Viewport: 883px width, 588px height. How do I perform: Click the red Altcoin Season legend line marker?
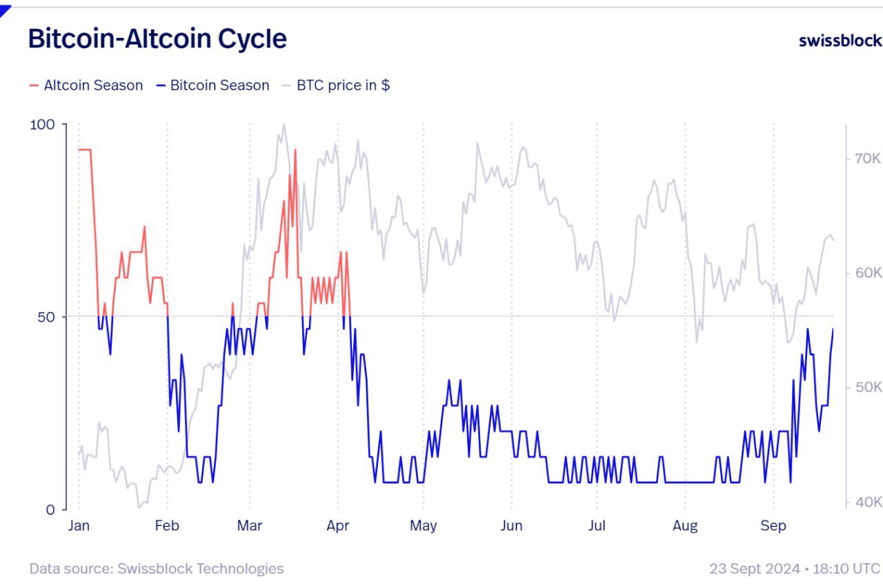pos(34,86)
